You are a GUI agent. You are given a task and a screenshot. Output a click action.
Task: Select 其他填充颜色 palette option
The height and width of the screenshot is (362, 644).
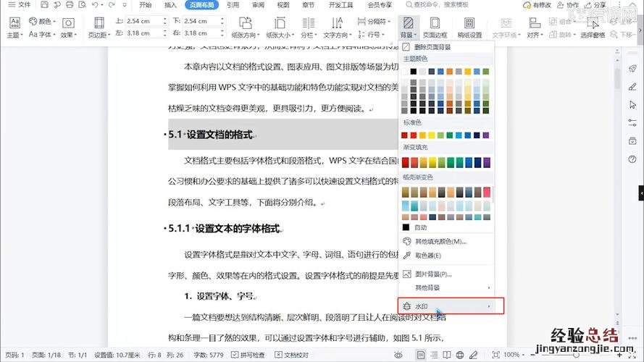pos(440,241)
